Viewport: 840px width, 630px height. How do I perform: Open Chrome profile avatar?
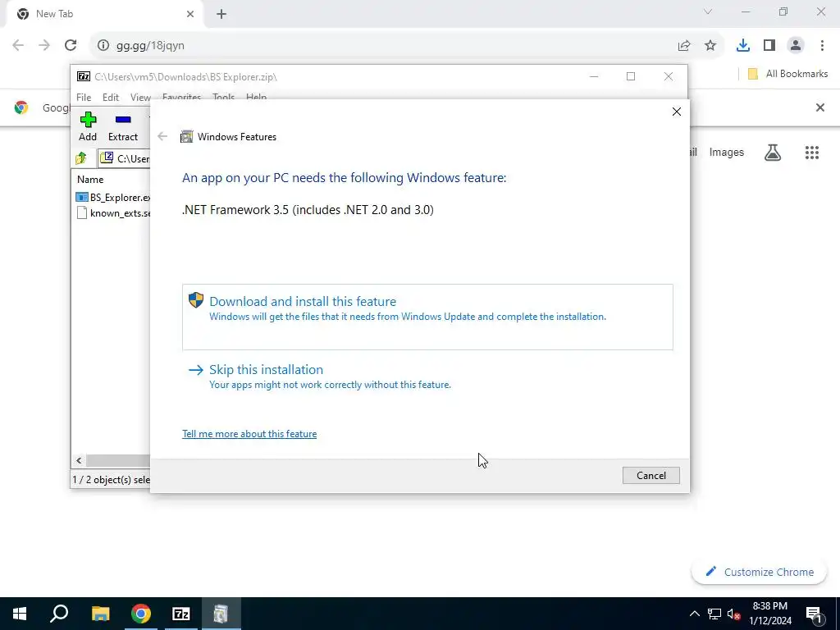[x=796, y=46]
